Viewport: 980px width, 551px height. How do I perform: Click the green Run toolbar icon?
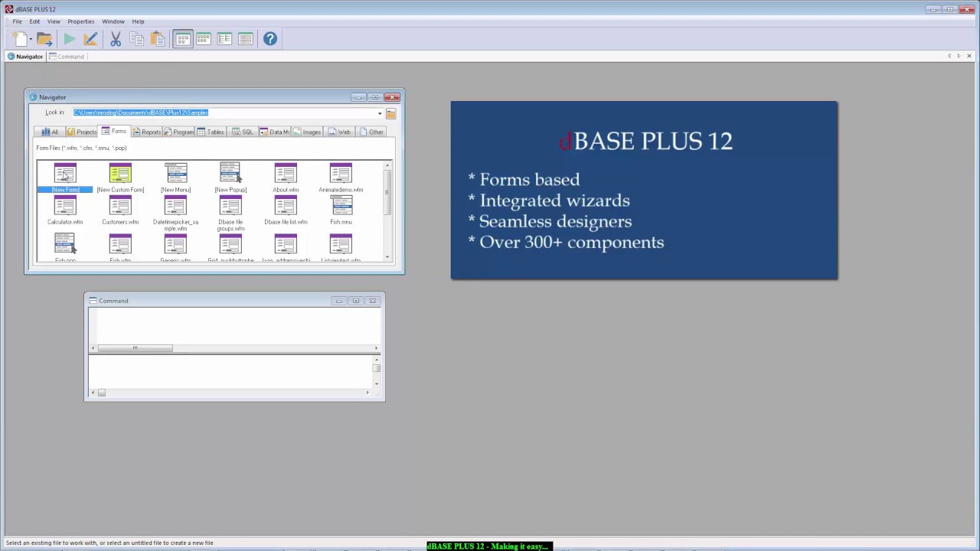(69, 39)
